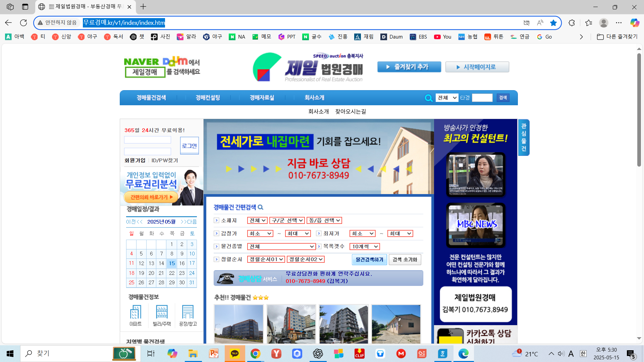Click the 아파트 apartment icon
Viewport: 644px width, 362px height.
tap(136, 312)
